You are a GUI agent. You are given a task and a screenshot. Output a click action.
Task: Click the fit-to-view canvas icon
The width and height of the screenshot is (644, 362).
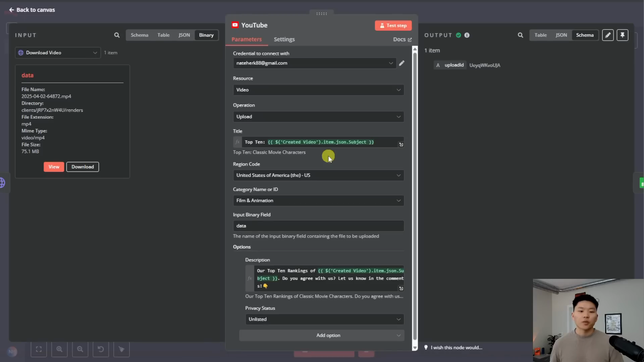coord(39,349)
